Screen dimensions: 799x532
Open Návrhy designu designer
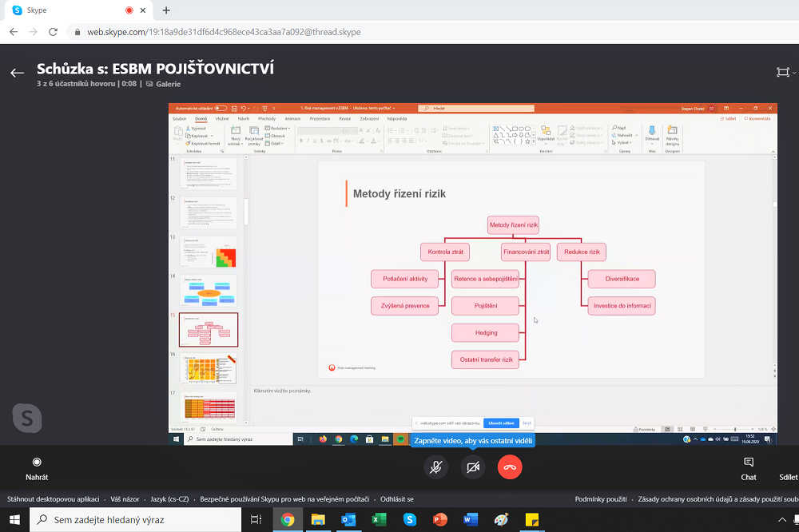(x=672, y=136)
